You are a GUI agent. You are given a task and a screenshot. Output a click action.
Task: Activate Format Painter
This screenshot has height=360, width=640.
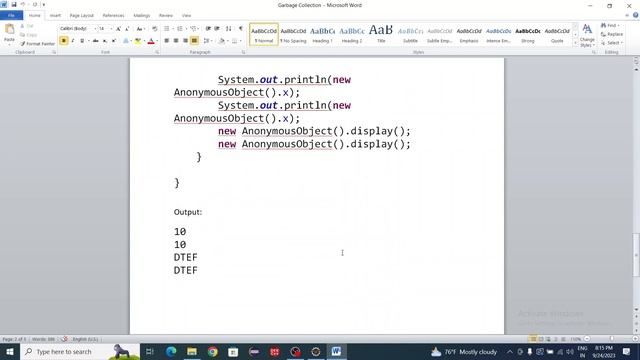point(37,44)
